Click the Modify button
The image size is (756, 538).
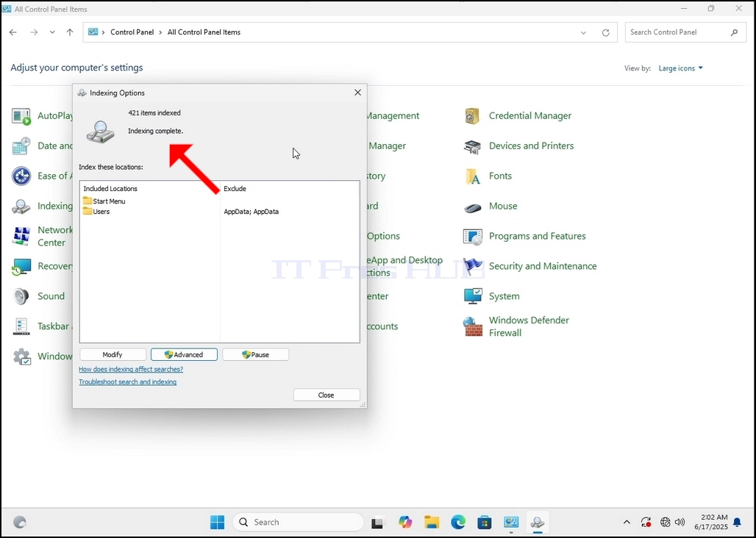[x=113, y=354]
